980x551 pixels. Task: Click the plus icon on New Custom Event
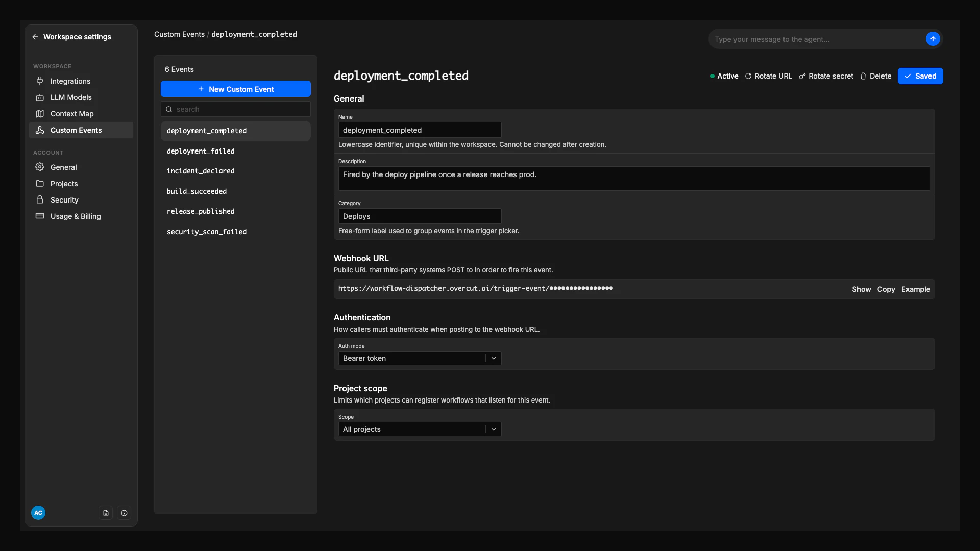pos(201,89)
